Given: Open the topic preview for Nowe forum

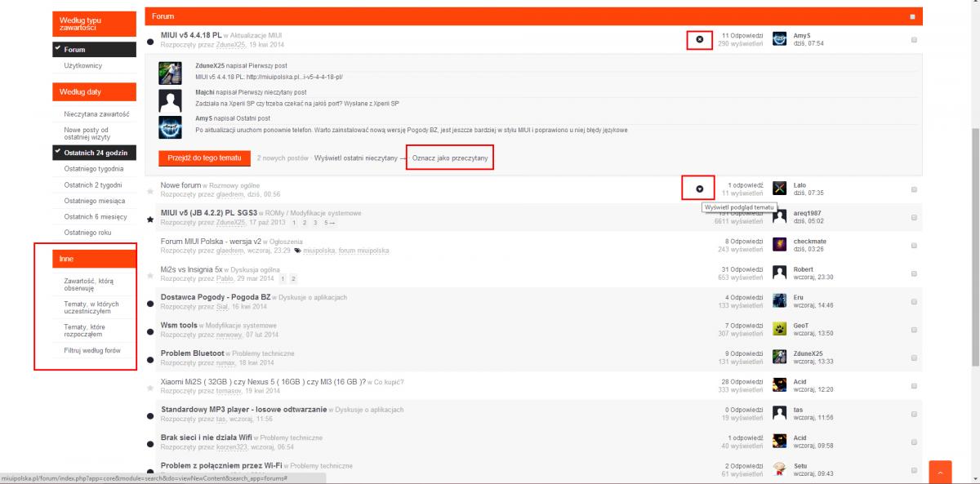Looking at the screenshot, I should click(x=700, y=189).
